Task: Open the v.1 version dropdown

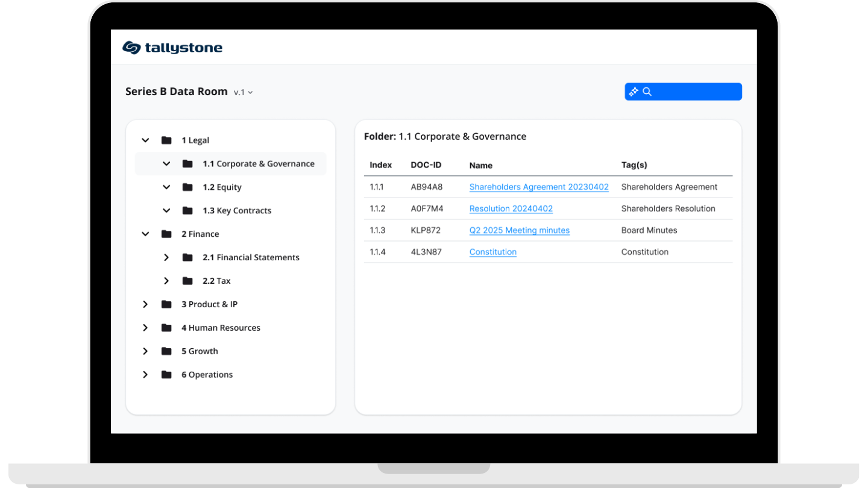Action: pos(244,92)
